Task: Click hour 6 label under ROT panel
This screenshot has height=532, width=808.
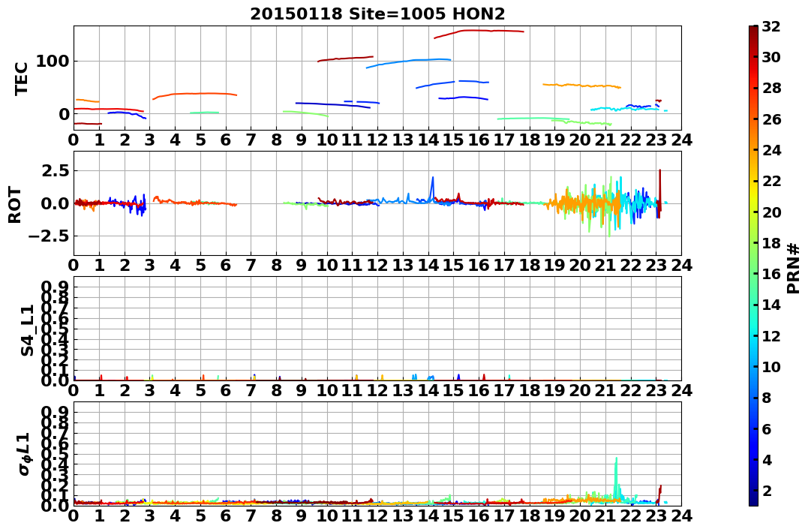Action: click(226, 265)
